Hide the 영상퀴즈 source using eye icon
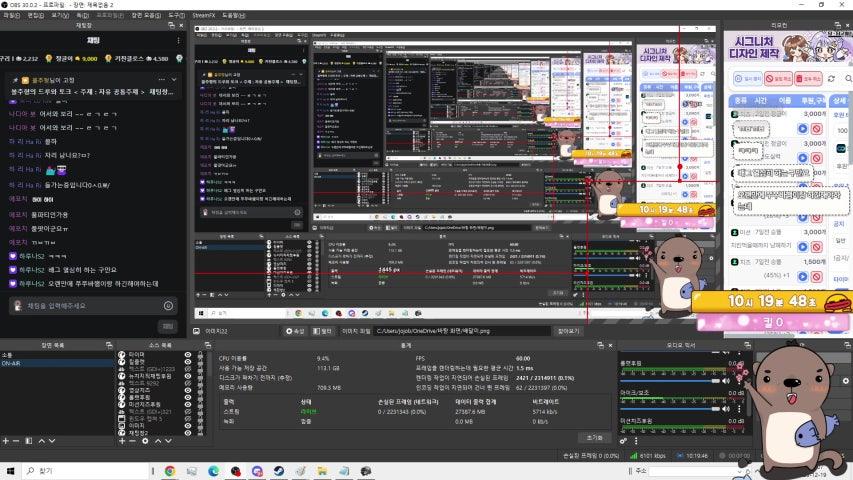Screen dimensions: 853x480 [x=187, y=390]
